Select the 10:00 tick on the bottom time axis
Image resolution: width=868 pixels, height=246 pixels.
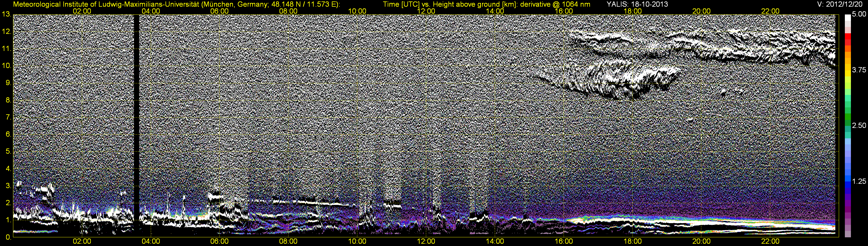[357, 241]
